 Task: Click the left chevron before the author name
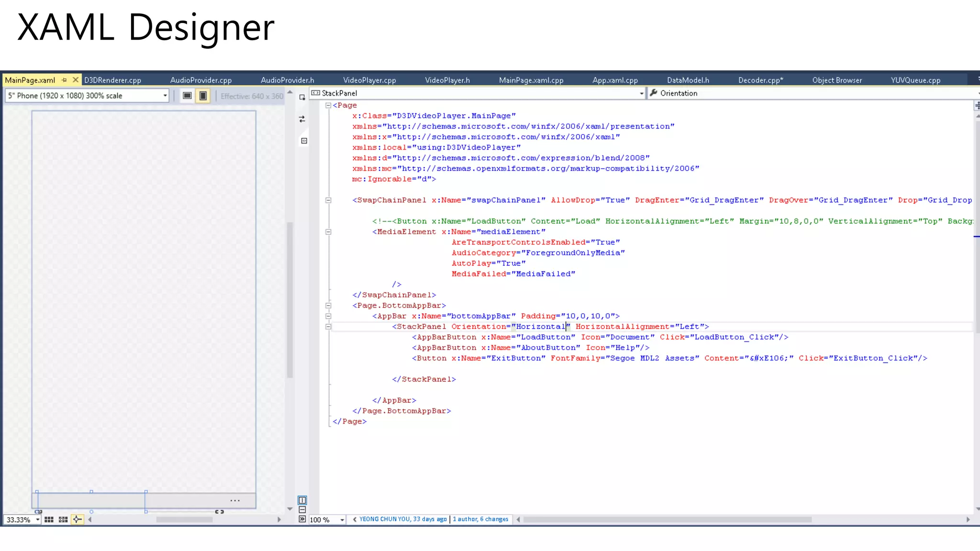click(x=355, y=519)
